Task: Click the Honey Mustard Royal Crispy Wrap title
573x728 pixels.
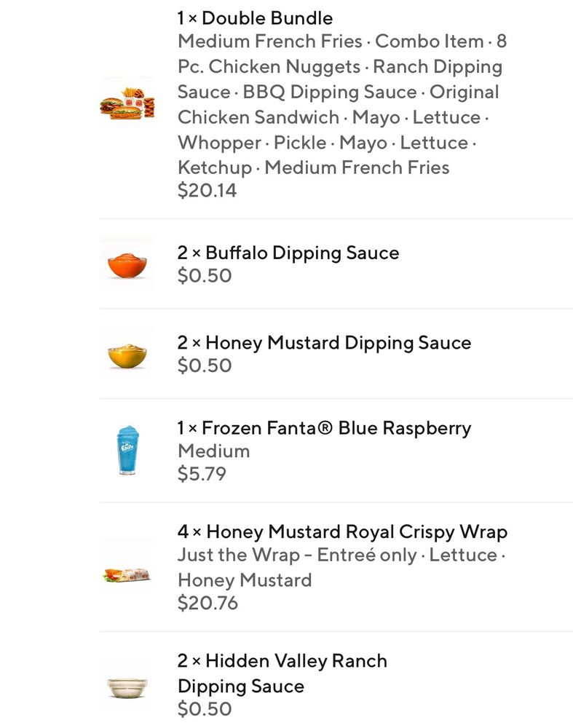Action: coord(342,531)
